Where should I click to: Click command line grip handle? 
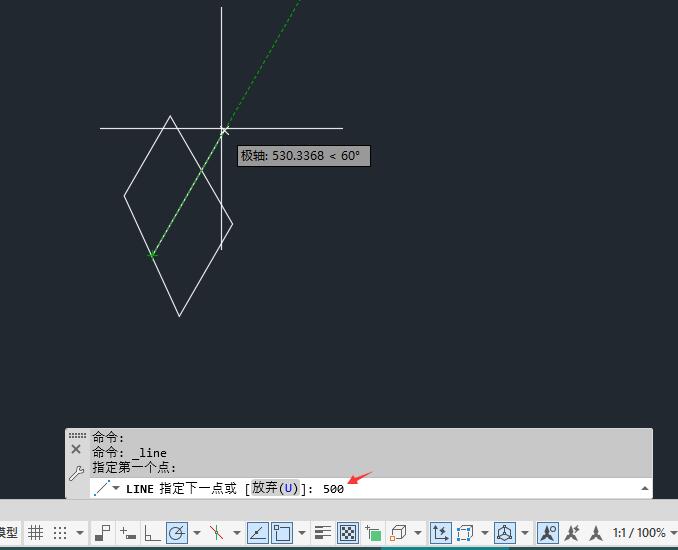click(x=77, y=435)
